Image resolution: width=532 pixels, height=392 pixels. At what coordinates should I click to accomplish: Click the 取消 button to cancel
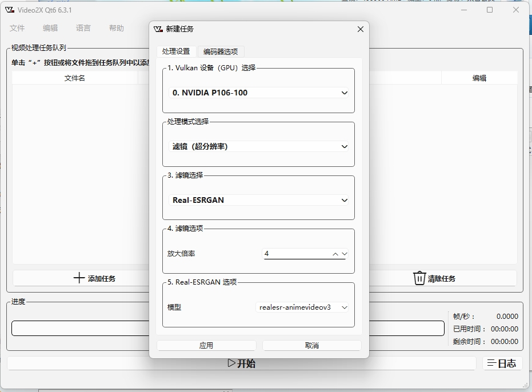(x=311, y=345)
